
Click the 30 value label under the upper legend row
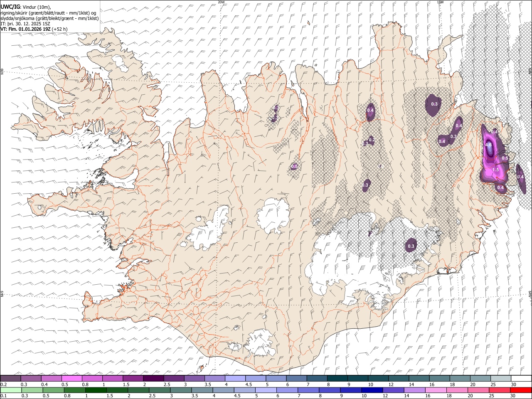[x=514, y=384]
